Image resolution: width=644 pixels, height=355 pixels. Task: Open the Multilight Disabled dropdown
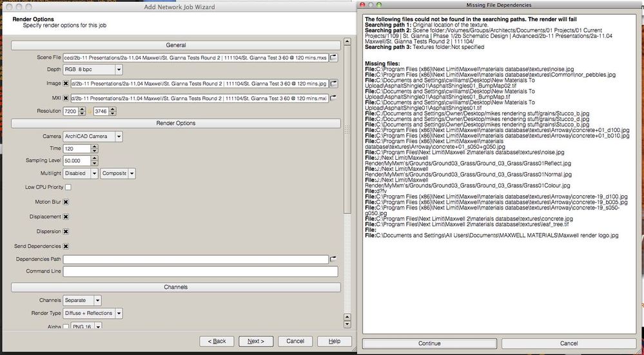pyautogui.click(x=81, y=173)
